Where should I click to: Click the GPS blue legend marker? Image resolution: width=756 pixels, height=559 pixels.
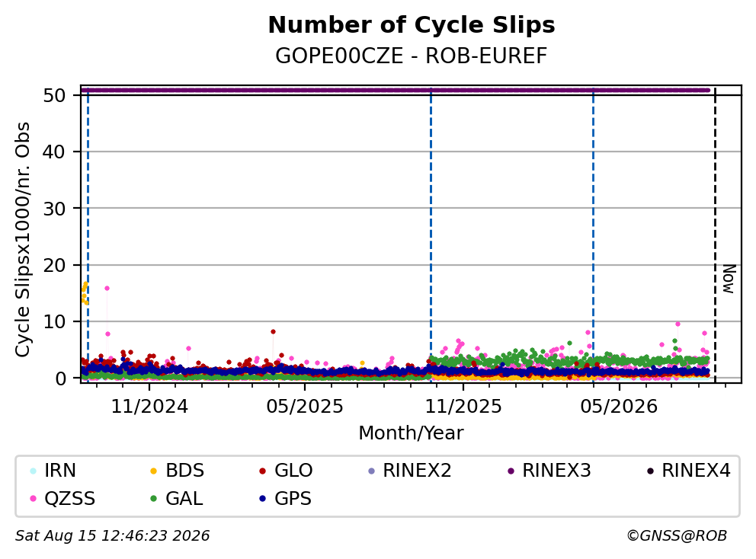point(263,499)
